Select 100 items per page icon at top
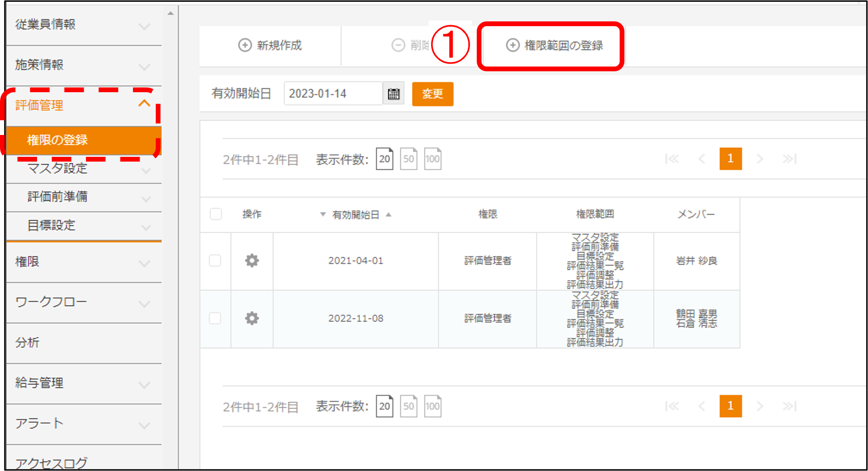The image size is (868, 471). 432,159
